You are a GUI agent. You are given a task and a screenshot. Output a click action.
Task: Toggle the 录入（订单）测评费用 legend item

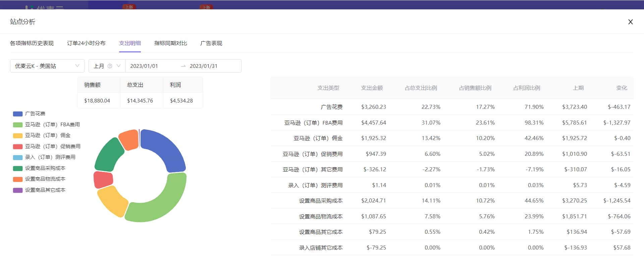[x=44, y=157]
